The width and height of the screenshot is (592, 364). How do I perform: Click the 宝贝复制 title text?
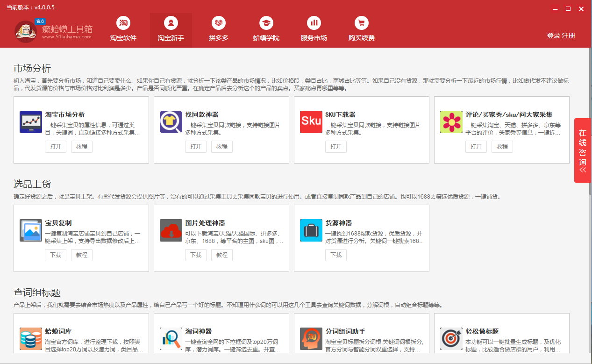pos(58,223)
